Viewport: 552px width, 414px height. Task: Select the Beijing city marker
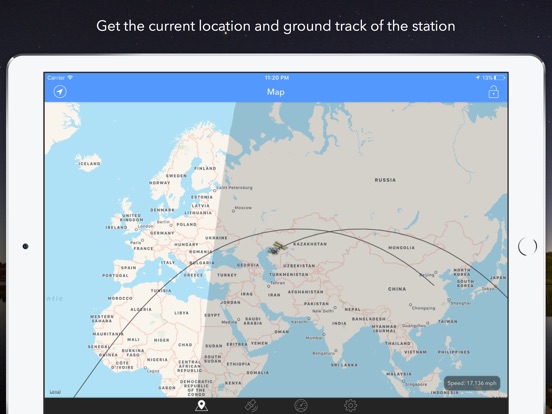click(x=436, y=272)
